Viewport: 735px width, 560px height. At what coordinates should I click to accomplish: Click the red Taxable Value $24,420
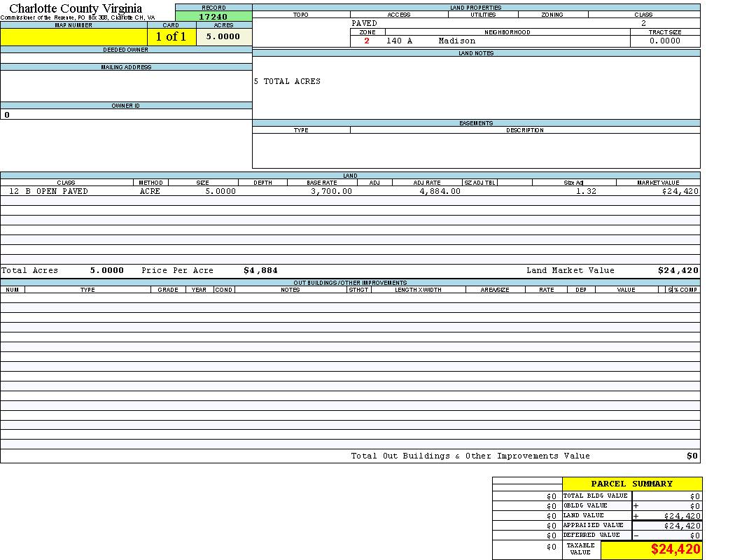(x=675, y=549)
